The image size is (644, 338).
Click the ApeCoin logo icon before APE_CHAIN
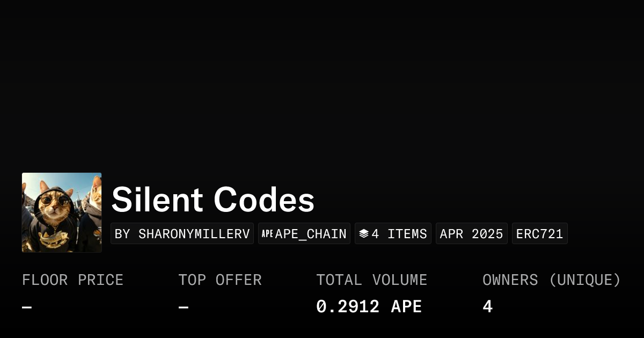(267, 234)
